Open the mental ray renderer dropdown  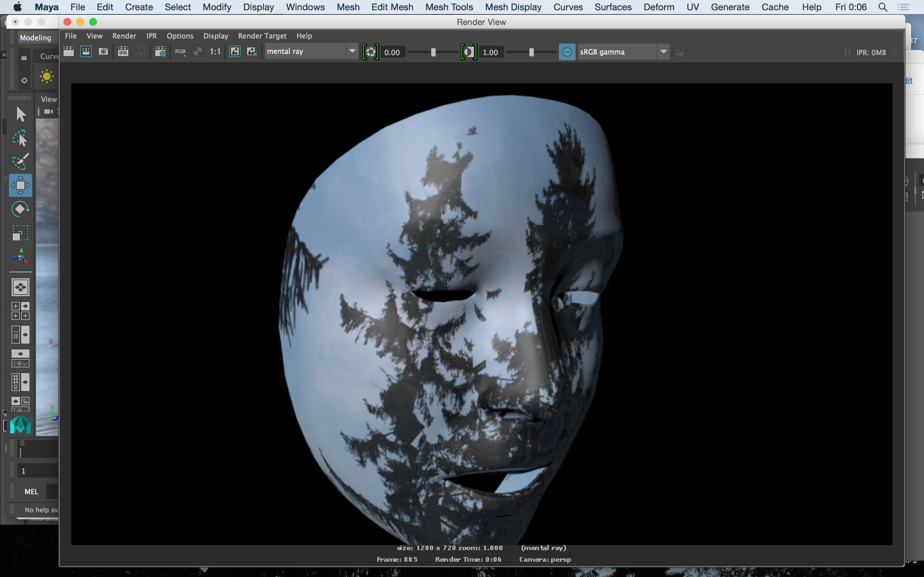point(352,52)
